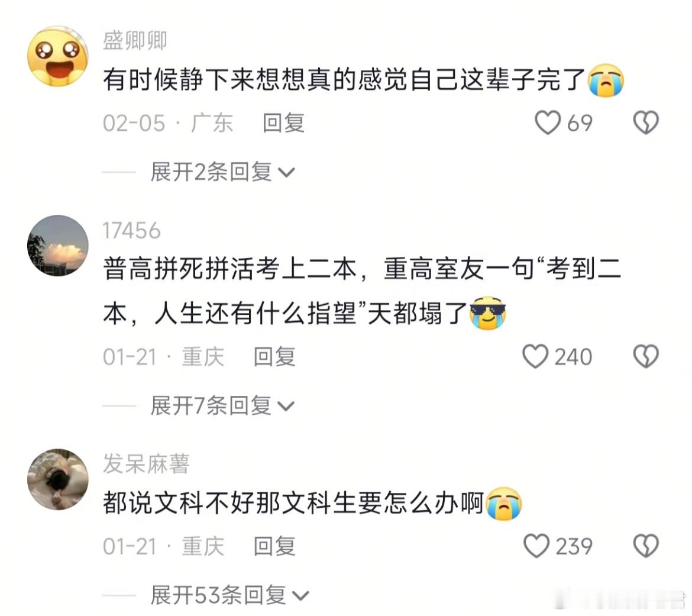Reply to 盛卿卿's comment via 回复
The height and width of the screenshot is (616, 692).
click(x=283, y=122)
